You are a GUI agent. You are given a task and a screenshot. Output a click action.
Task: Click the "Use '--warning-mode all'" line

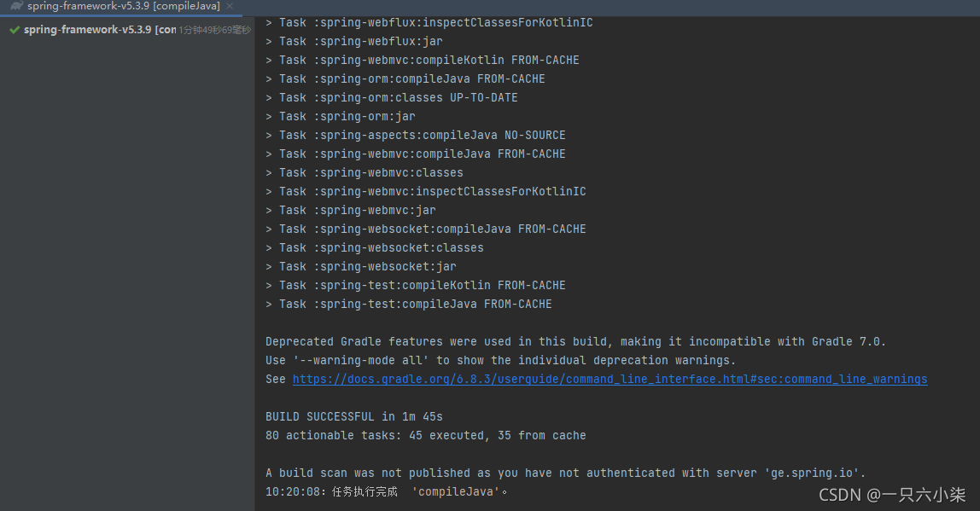pos(500,361)
